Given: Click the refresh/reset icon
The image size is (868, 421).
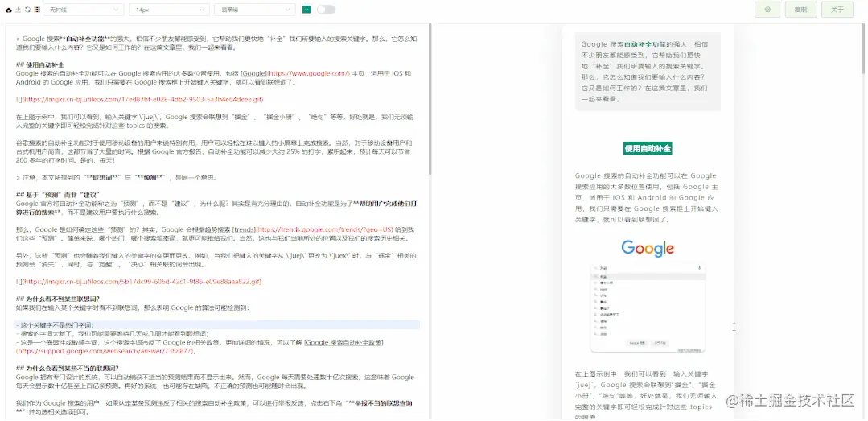Looking at the screenshot, I should pyautogui.click(x=27, y=10).
